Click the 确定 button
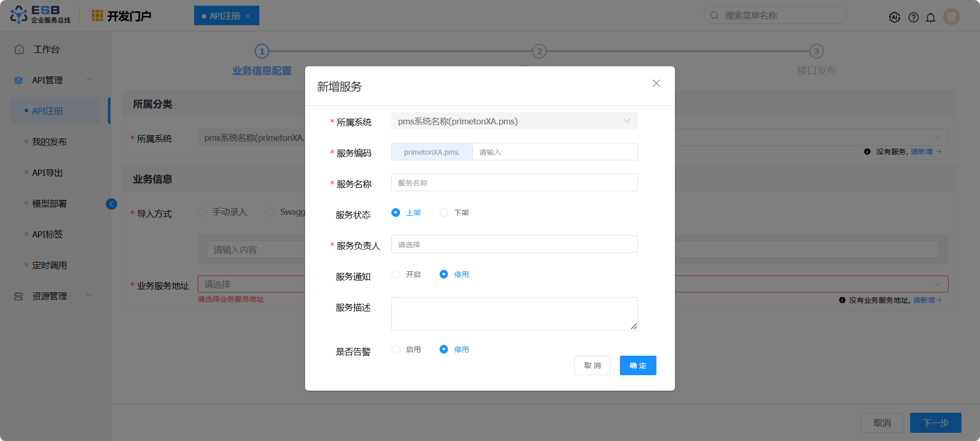The image size is (980, 441). pyautogui.click(x=637, y=365)
